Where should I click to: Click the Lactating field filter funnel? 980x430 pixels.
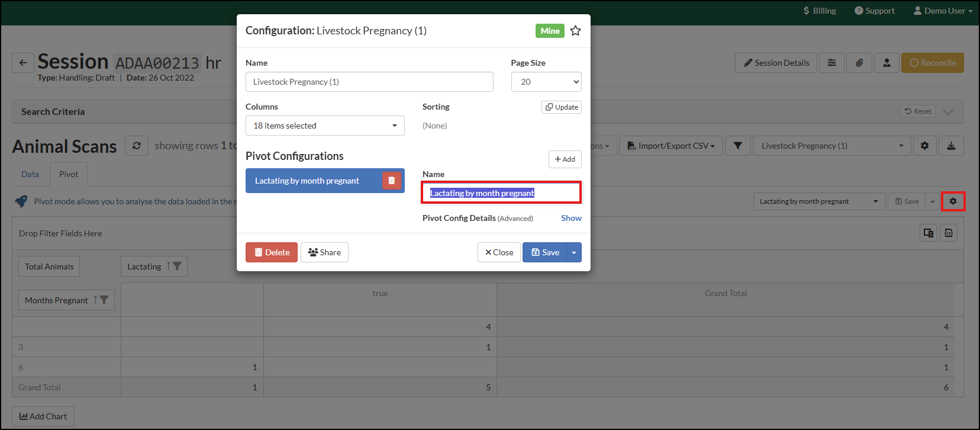point(177,267)
